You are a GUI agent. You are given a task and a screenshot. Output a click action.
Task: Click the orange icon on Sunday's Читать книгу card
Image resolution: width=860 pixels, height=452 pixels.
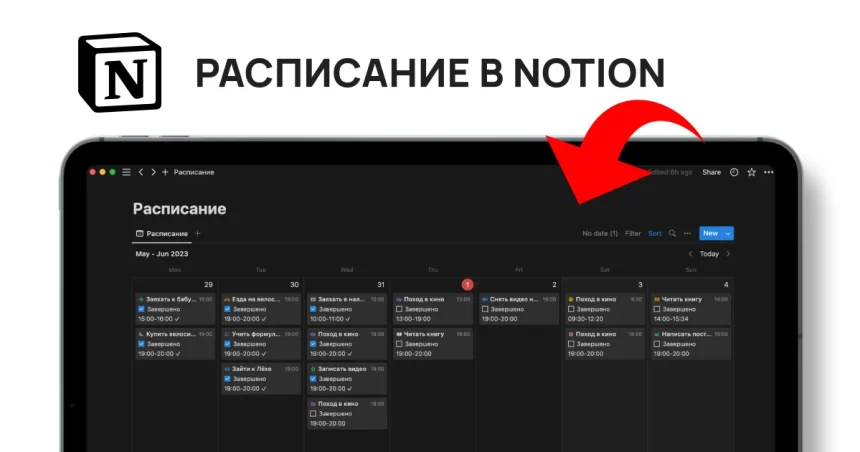tap(657, 300)
